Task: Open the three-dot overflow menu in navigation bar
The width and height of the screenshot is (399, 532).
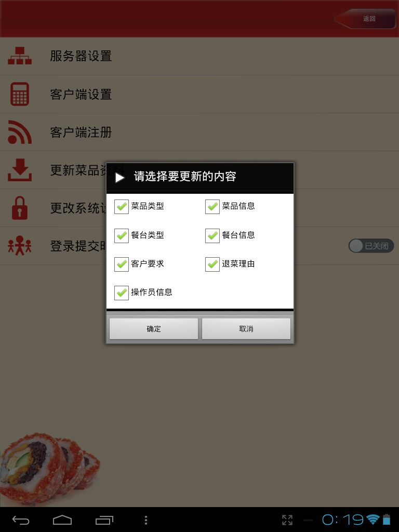Action: click(146, 520)
